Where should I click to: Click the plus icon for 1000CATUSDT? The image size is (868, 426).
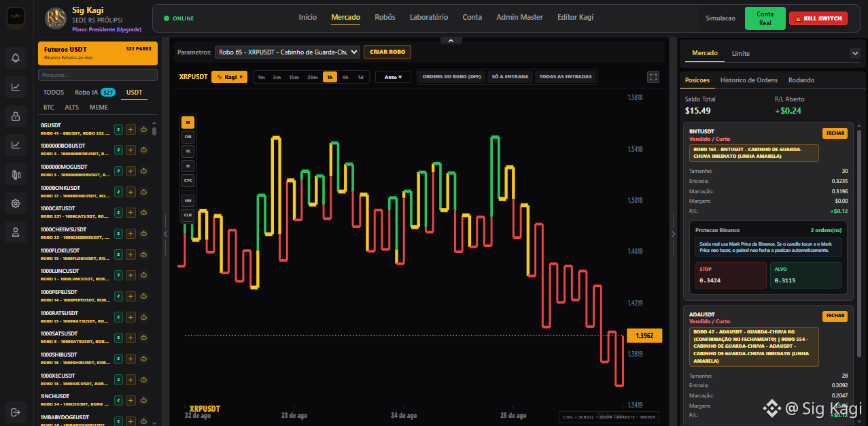(x=131, y=212)
